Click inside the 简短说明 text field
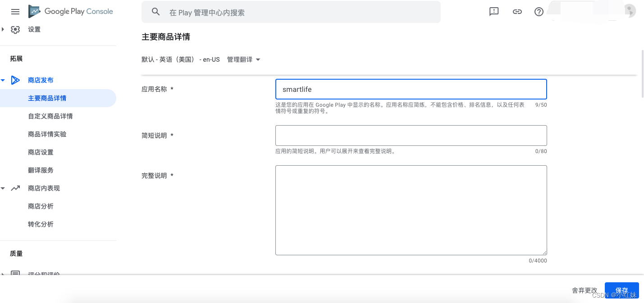Viewport: 644px width, 303px height. click(x=411, y=135)
